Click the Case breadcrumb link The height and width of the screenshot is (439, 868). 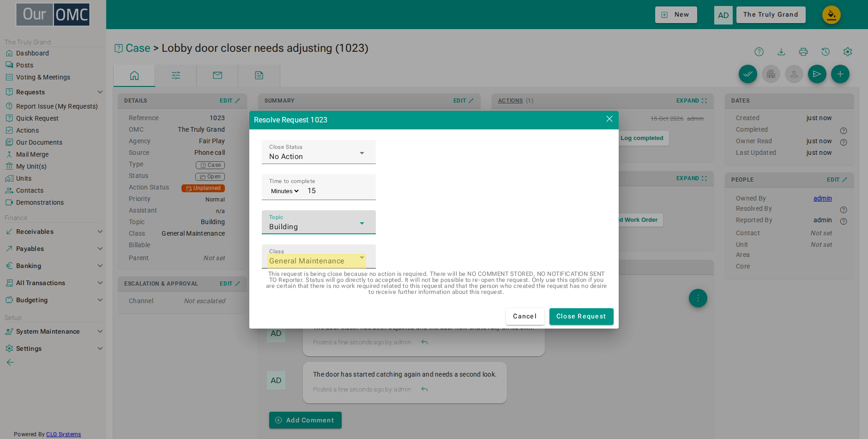pos(138,48)
